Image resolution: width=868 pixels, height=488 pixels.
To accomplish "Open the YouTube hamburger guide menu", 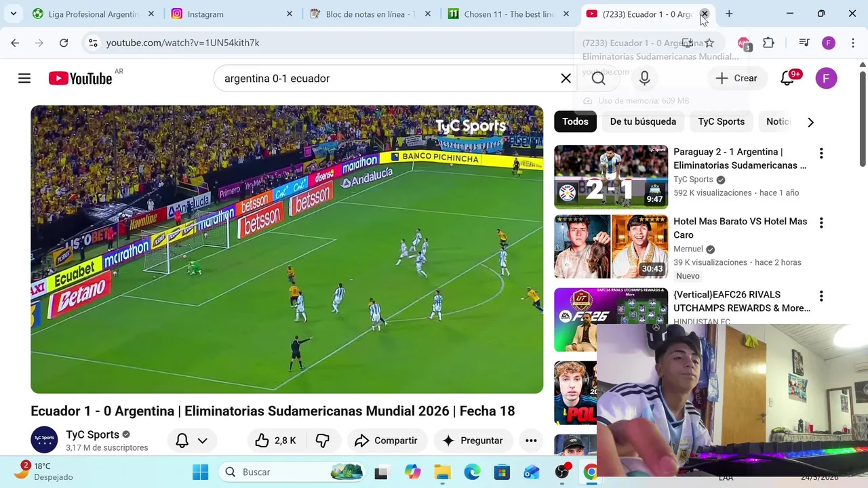I will tap(24, 79).
